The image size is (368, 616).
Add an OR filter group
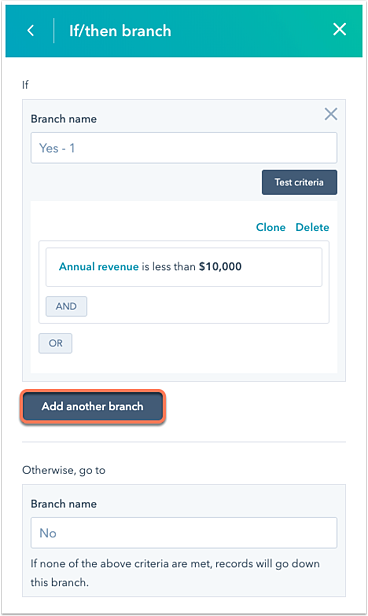pyautogui.click(x=55, y=343)
